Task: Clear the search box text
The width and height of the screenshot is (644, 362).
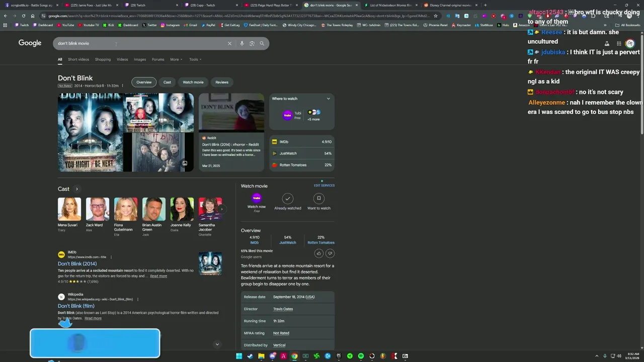Action: pos(229,43)
